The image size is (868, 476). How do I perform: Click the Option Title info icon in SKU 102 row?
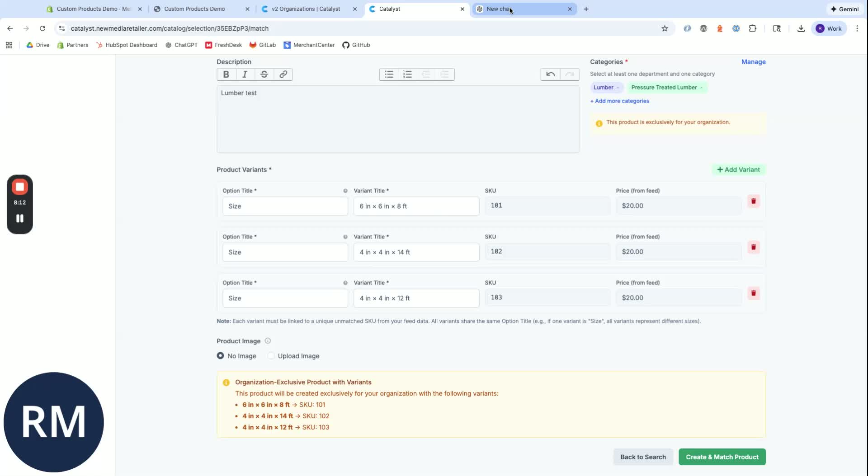pos(345,237)
